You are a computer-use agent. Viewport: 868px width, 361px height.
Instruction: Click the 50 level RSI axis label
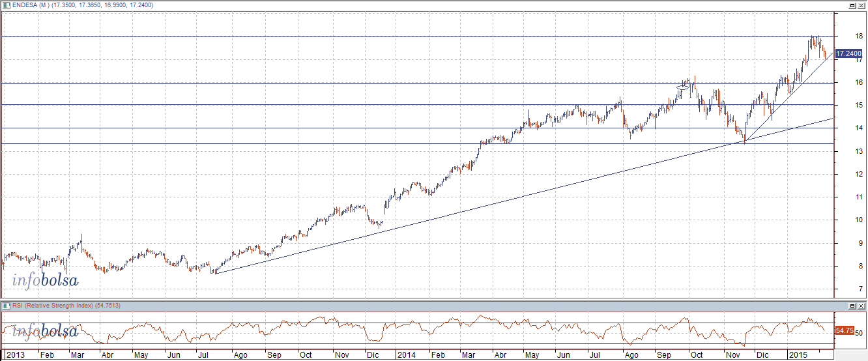pyautogui.click(x=860, y=333)
